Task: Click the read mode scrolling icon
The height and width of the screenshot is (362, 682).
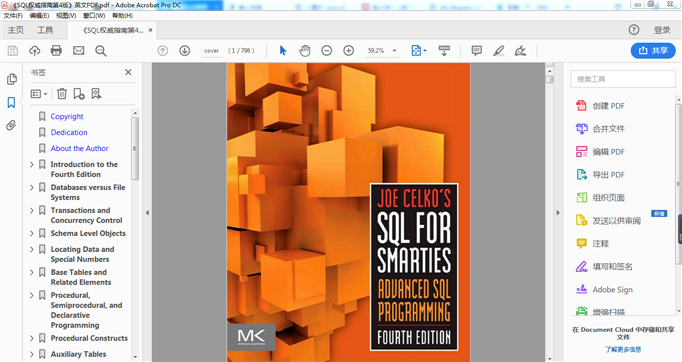Action: point(444,51)
